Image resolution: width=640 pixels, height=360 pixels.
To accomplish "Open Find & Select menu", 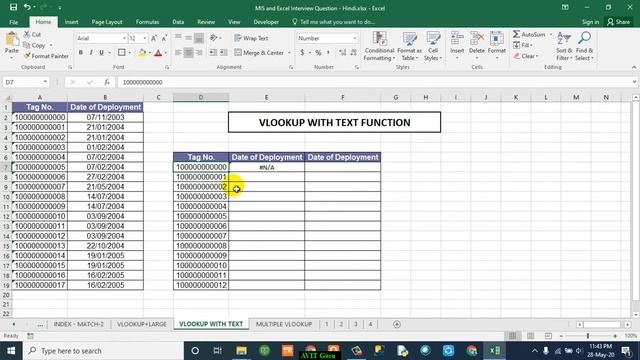I will pos(584,46).
